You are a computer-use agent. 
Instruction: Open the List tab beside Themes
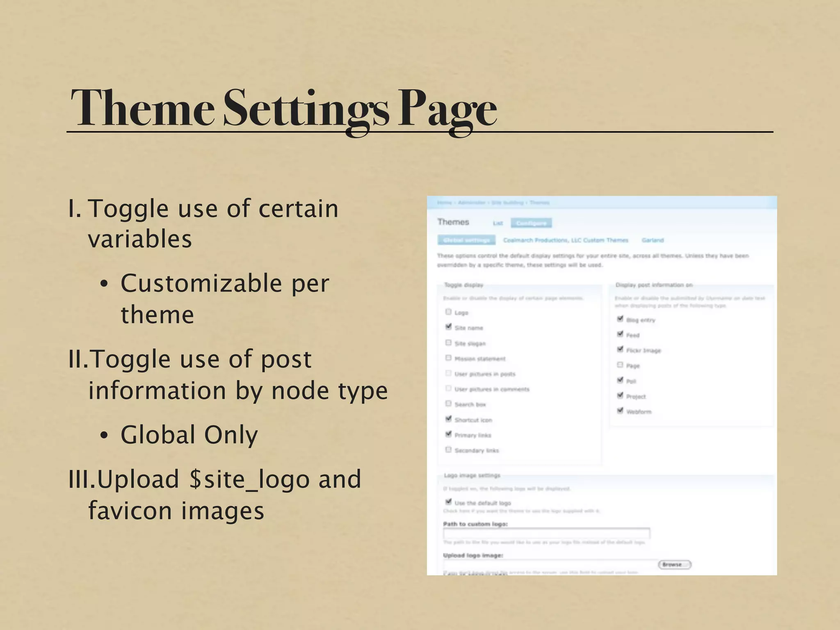(498, 223)
